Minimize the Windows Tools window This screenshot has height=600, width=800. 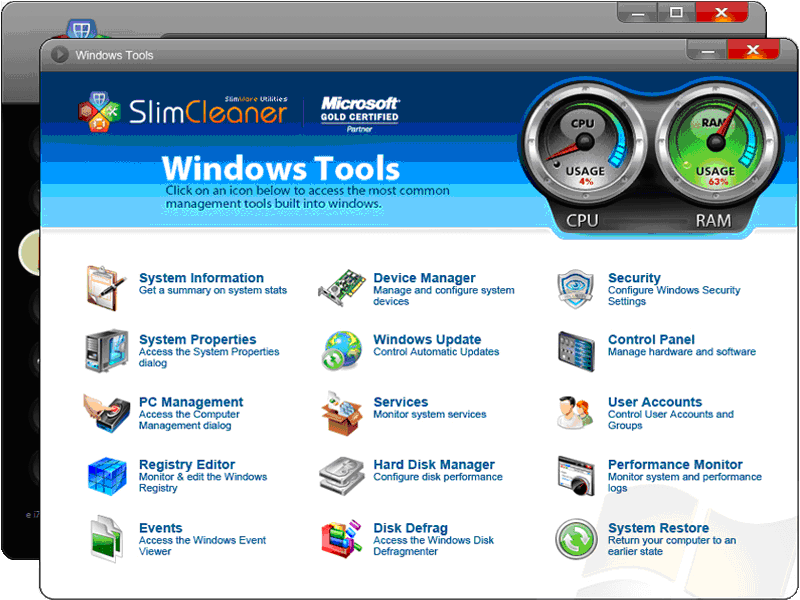708,51
